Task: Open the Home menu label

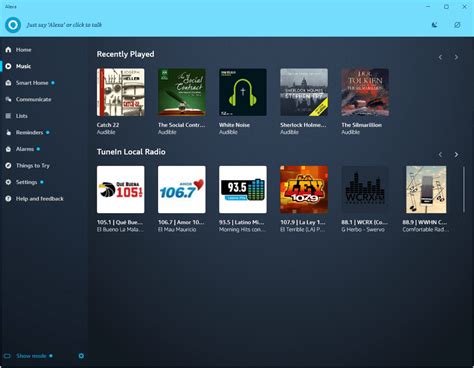Action: click(x=24, y=50)
